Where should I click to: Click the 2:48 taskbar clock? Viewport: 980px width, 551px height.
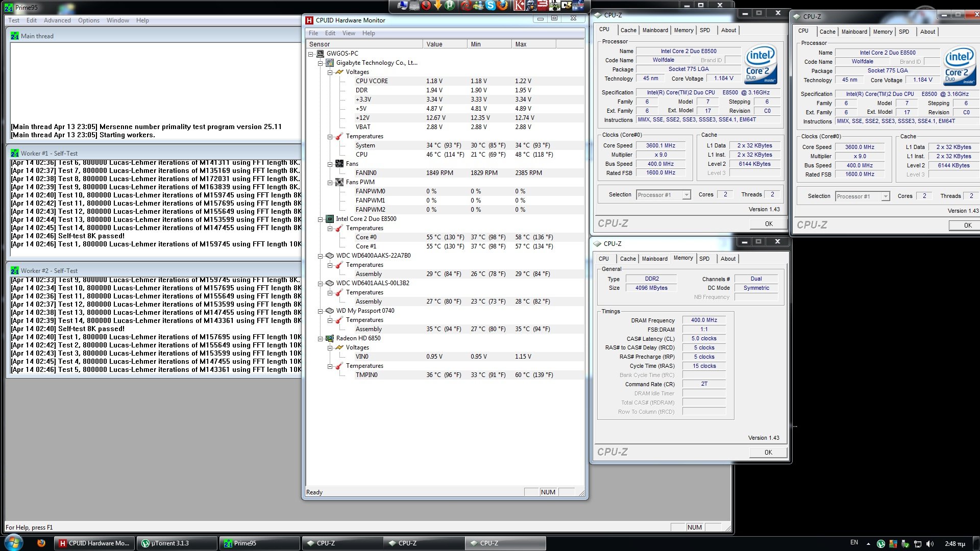click(x=954, y=544)
